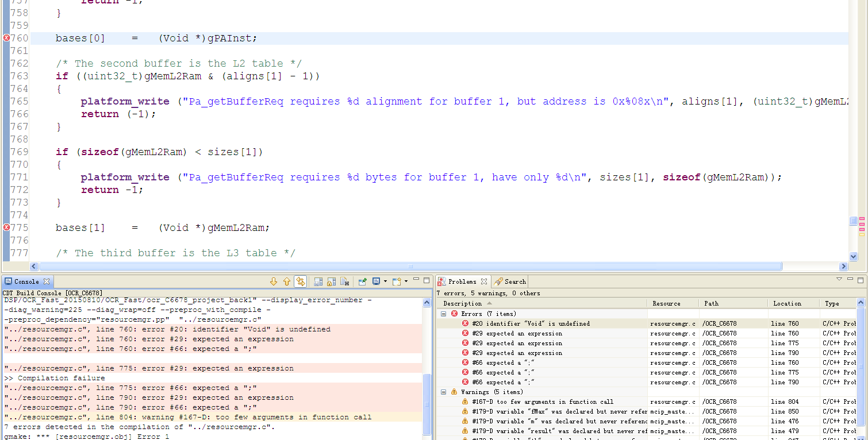The height and width of the screenshot is (440, 868).
Task: Toggle Scroll Lock in Console toolbar
Action: click(x=331, y=281)
